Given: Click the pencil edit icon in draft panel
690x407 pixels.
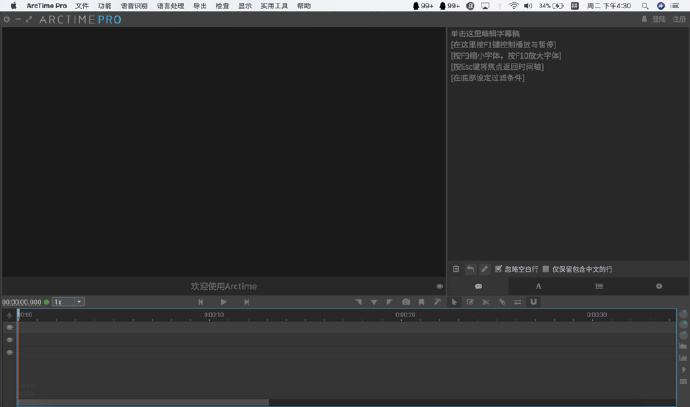Looking at the screenshot, I should 484,269.
